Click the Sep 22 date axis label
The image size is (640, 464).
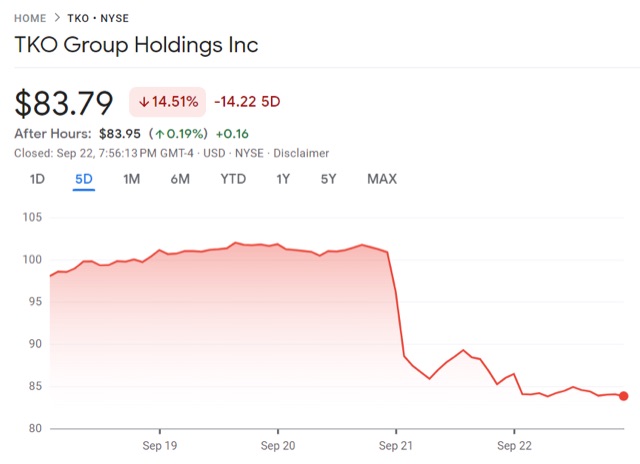[x=514, y=445]
